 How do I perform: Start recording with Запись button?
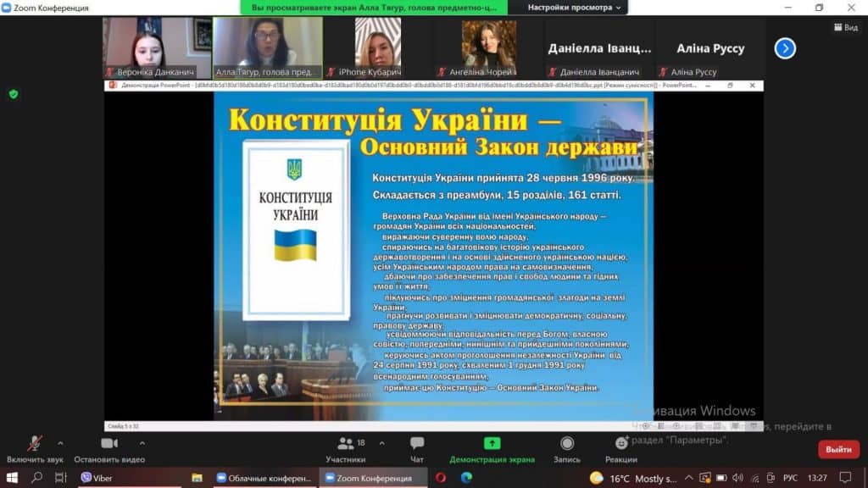pos(567,444)
